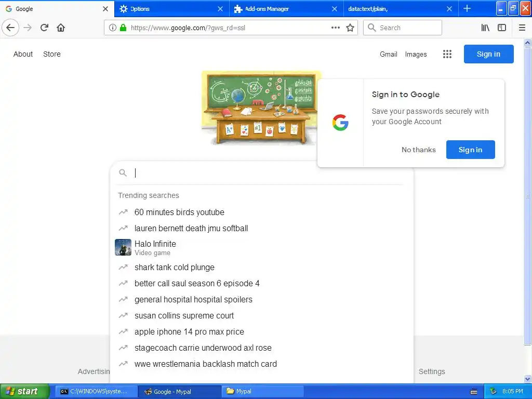Go back using the browser back arrow

[x=10, y=28]
